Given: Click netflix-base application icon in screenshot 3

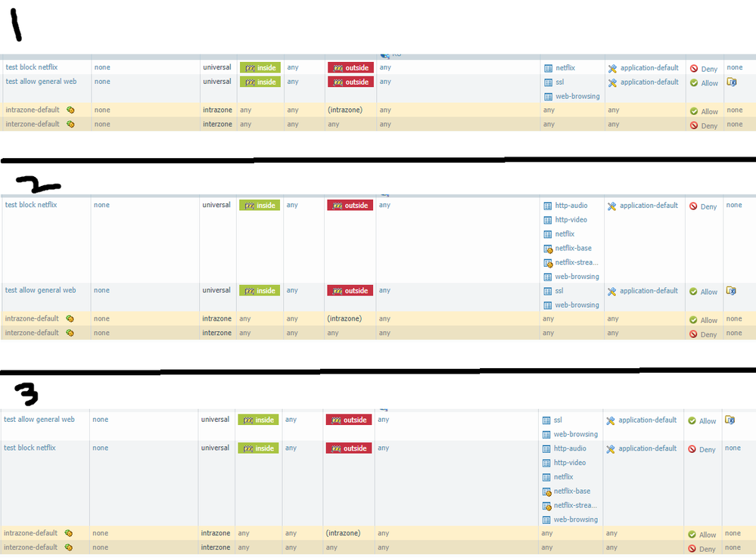Looking at the screenshot, I should pyautogui.click(x=546, y=492).
